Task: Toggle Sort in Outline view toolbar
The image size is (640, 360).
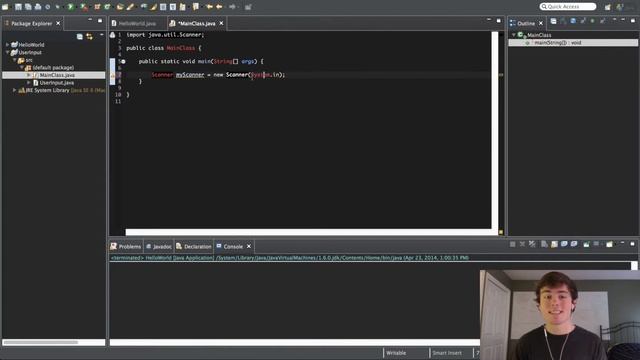Action: [553, 21]
